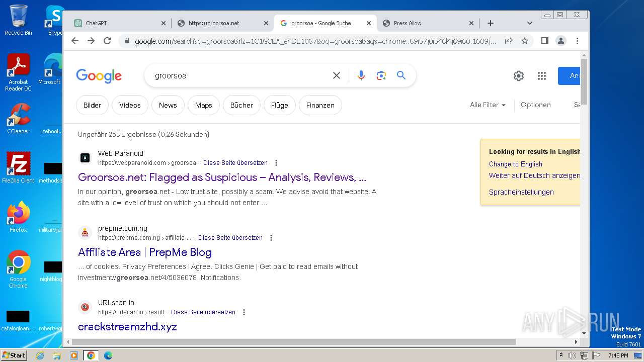Switch to the Press Allow tab

(x=427, y=23)
